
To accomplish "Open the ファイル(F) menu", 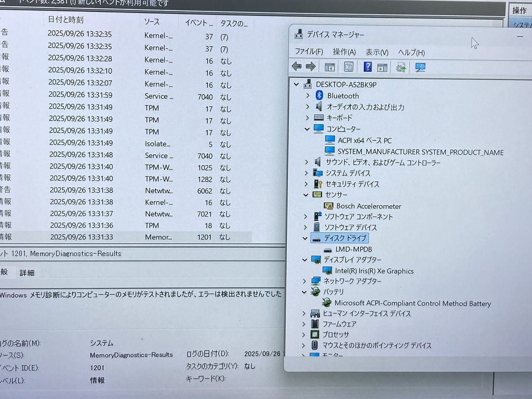I will [x=309, y=51].
